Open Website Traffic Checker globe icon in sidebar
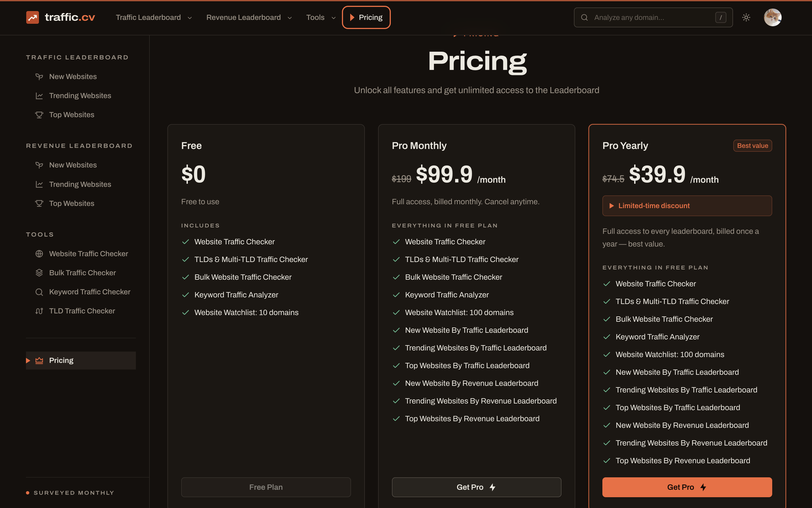 tap(39, 254)
